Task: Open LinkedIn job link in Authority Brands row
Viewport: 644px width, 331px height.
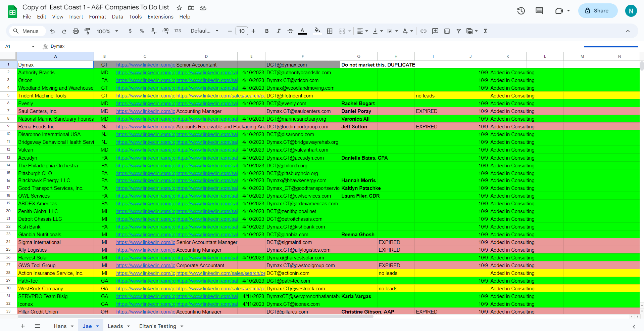Action: coord(146,73)
